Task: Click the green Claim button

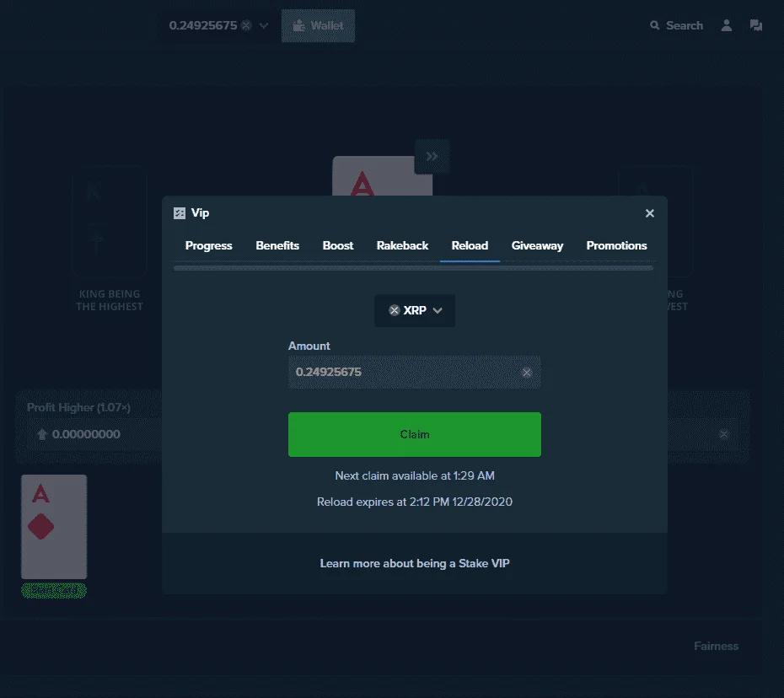Action: click(x=415, y=434)
